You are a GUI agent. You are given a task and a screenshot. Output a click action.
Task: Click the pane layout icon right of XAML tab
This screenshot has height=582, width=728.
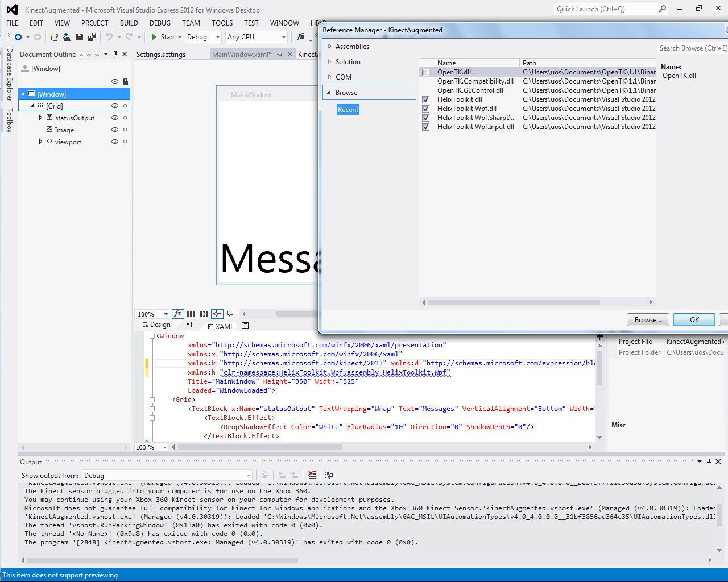tap(245, 326)
